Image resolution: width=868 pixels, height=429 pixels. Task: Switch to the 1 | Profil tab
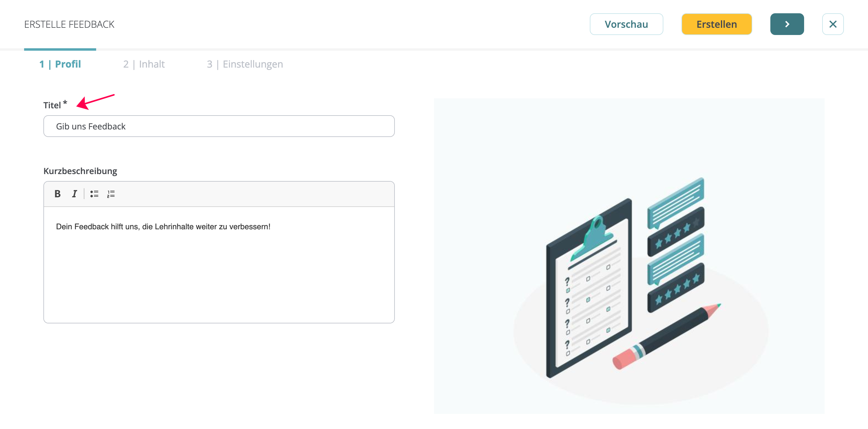point(60,64)
